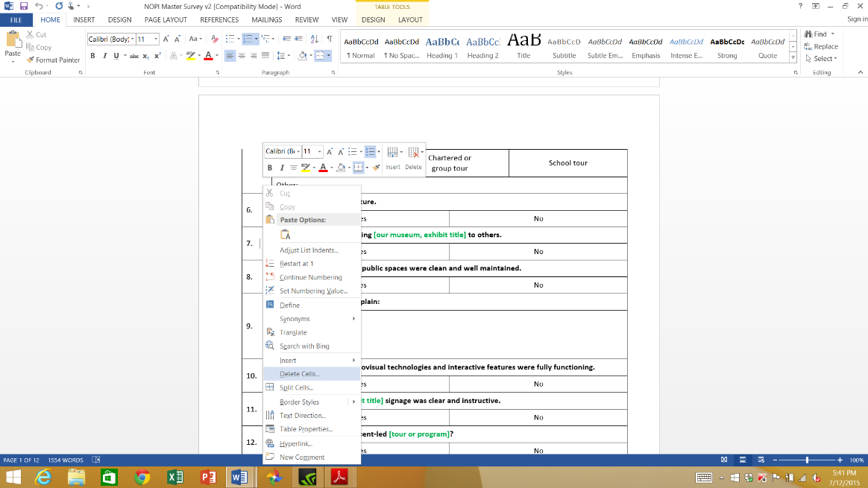Switch to the Page Layout ribbon tab

pos(166,20)
